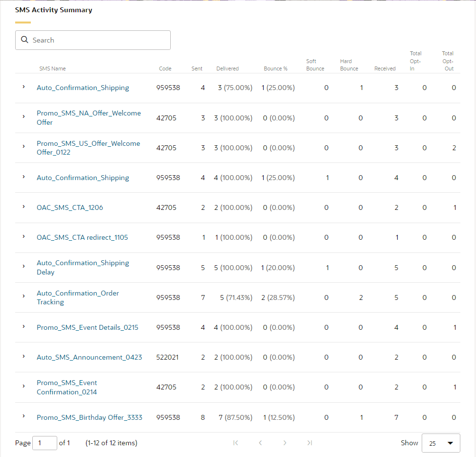Click hard bounce count for Auto_Confirmation_Shipping
Viewport: 476px width, 457px height.
[361, 88]
